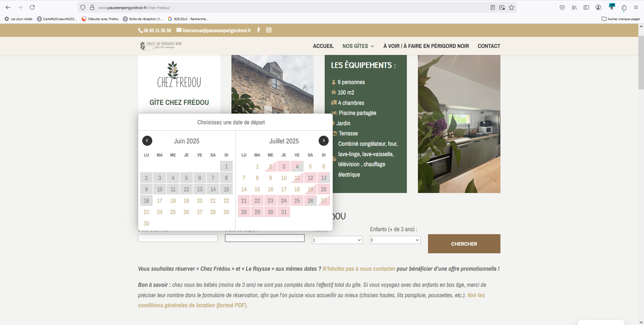The height and width of the screenshot is (325, 644).
Task: Open À VOIR / À FAIRE EN PÉRIGORD NOIR
Action: click(426, 46)
